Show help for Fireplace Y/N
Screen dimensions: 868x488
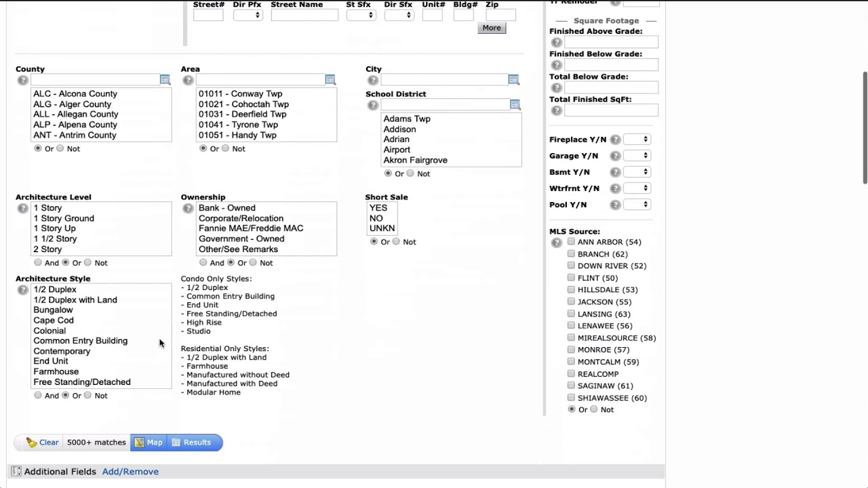point(615,140)
